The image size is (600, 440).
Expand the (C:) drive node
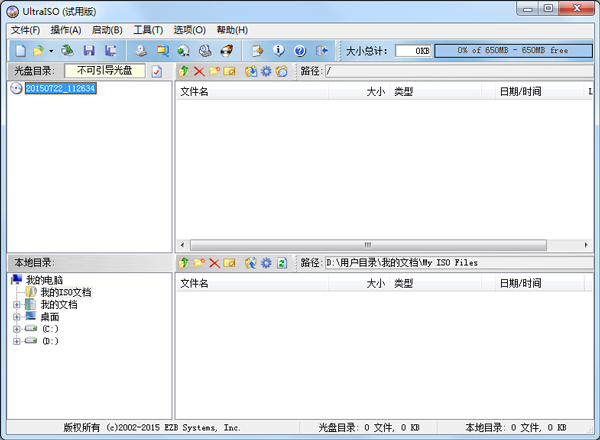[x=16, y=328]
